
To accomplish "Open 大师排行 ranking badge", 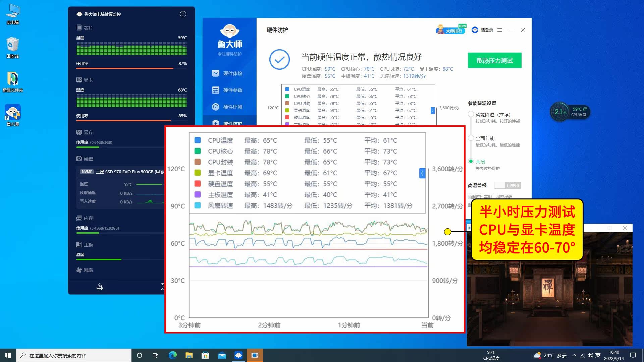I will pyautogui.click(x=451, y=30).
